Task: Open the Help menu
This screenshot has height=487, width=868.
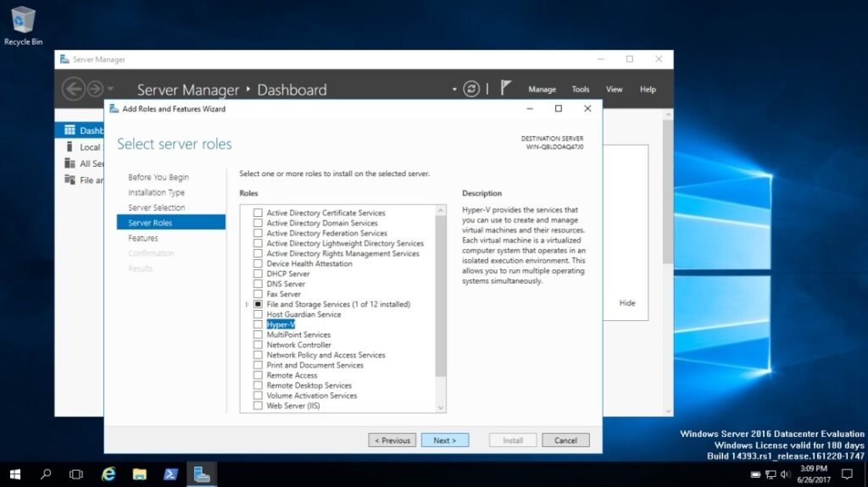Action: tap(648, 89)
